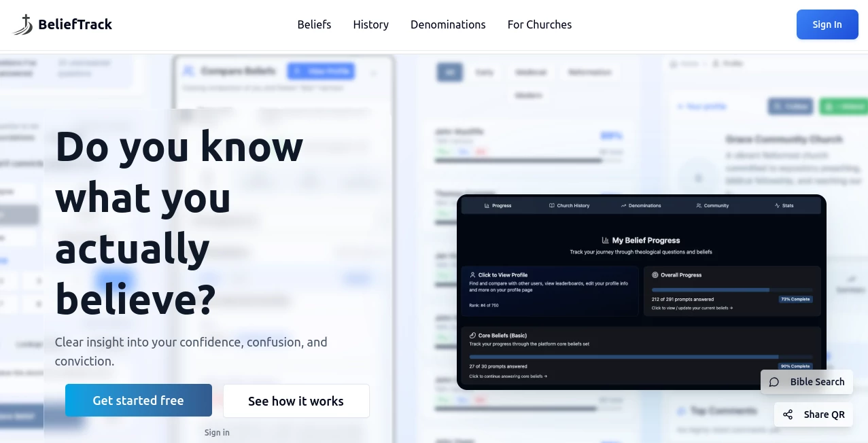Click the BeliefTrack cross logo icon

(22, 24)
